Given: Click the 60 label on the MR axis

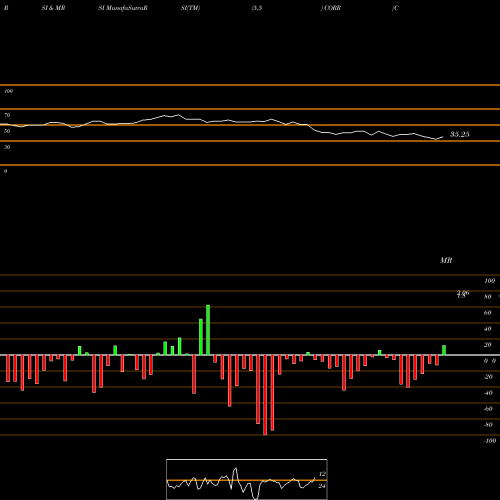Looking at the screenshot, I should [x=488, y=313].
